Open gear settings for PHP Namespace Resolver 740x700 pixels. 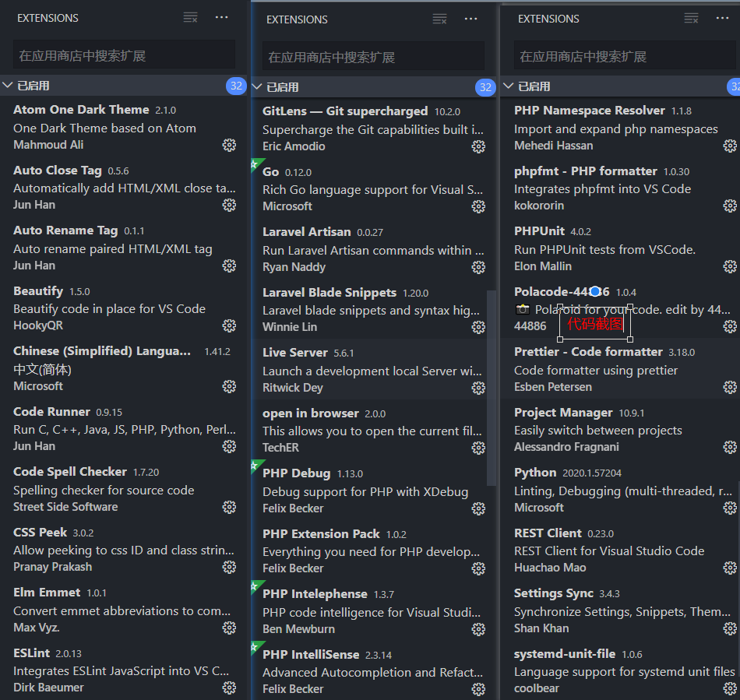coord(730,146)
